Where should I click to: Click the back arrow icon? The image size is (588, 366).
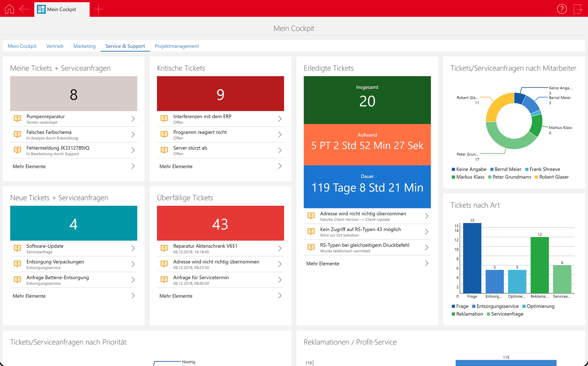point(24,9)
